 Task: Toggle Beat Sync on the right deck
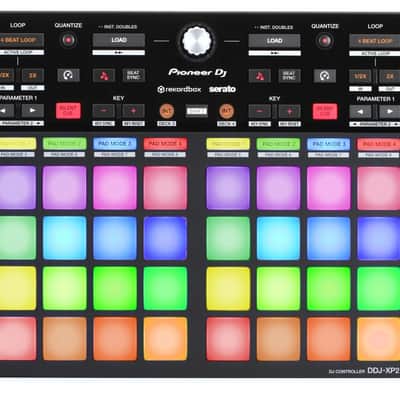click(289, 76)
